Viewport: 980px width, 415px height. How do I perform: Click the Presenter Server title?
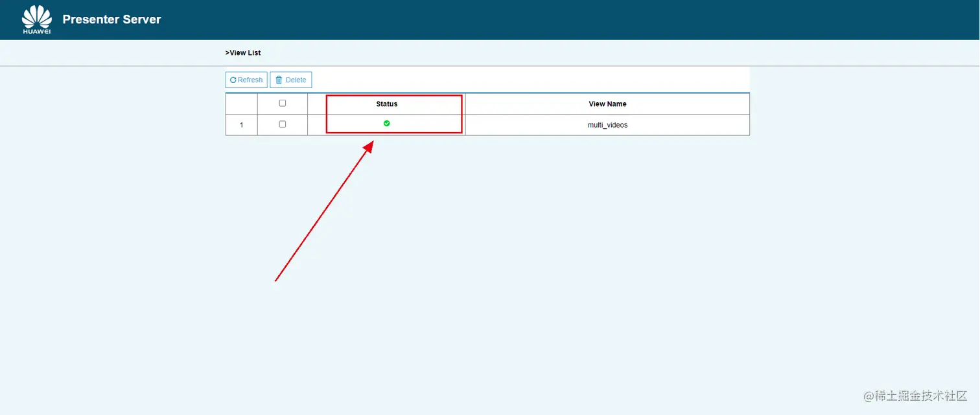click(x=111, y=19)
